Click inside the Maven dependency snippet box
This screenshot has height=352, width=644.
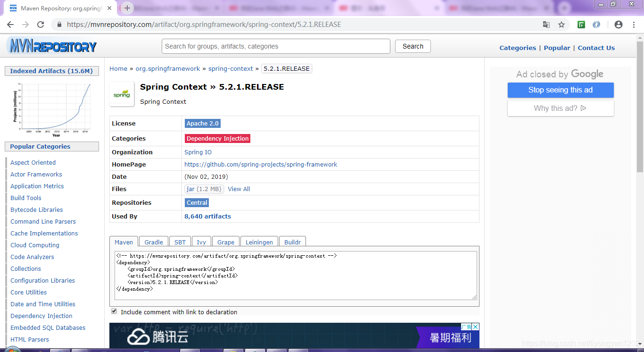click(296, 275)
